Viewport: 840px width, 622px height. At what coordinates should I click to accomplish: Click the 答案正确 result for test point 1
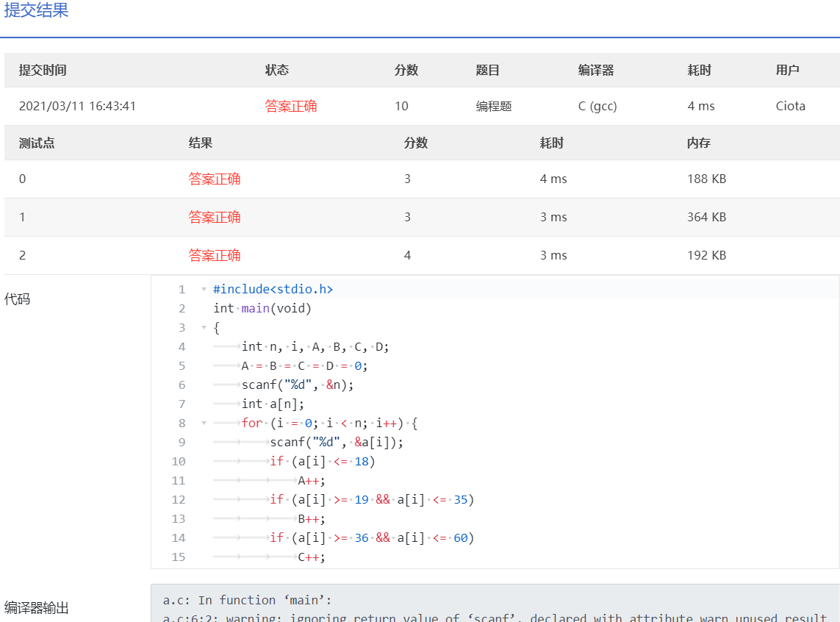click(215, 217)
